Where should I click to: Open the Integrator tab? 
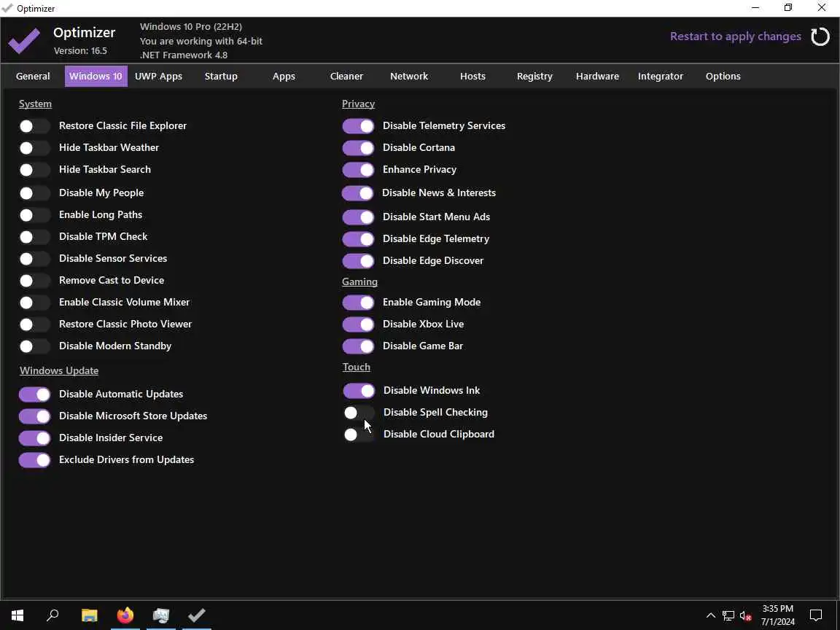(661, 76)
